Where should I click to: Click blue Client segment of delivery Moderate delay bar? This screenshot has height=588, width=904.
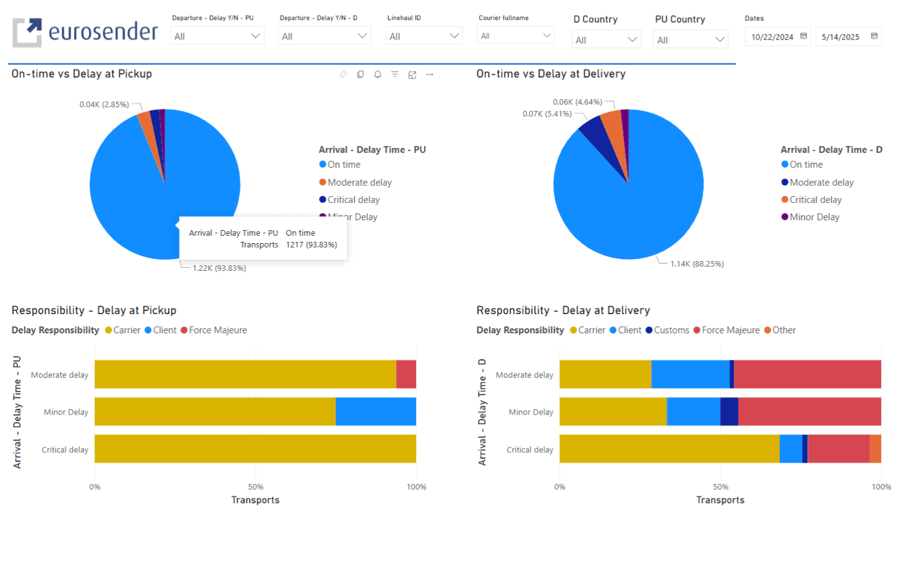[x=690, y=374]
